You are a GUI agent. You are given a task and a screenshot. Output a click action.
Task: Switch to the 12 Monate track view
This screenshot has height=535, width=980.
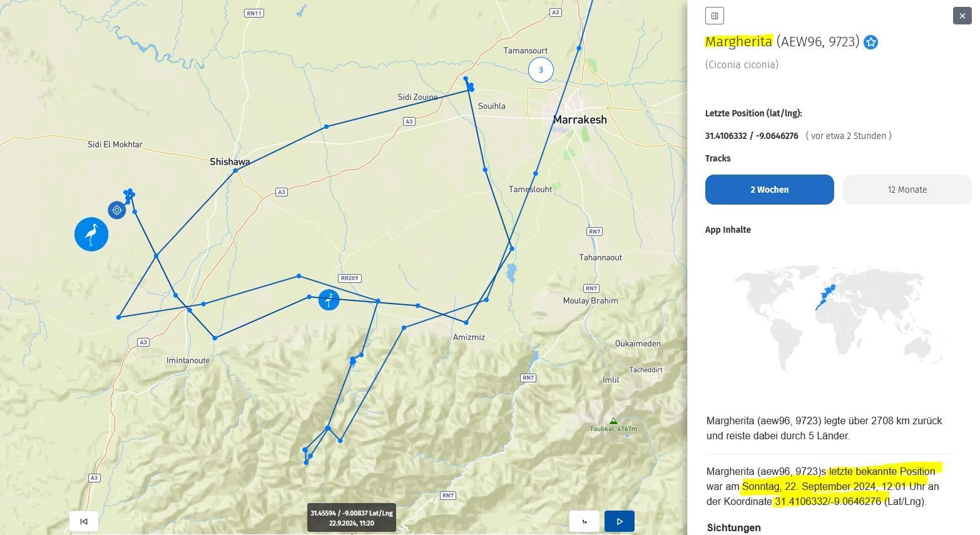coord(907,190)
